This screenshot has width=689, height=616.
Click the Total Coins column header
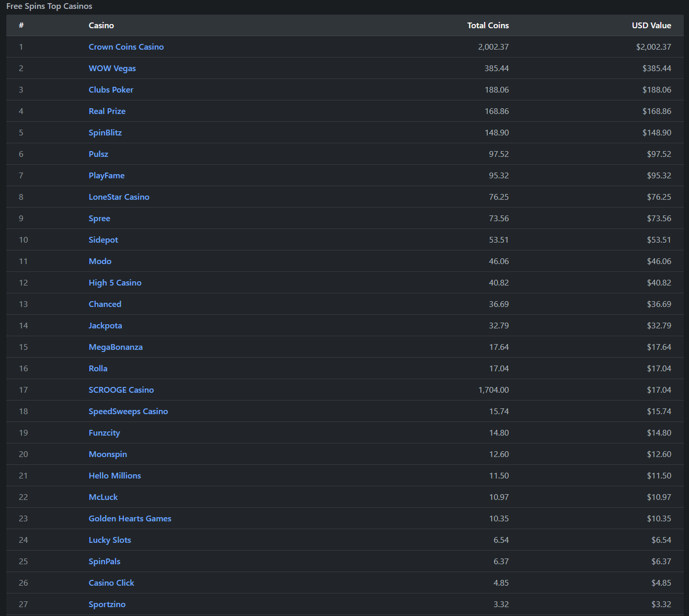[x=488, y=25]
